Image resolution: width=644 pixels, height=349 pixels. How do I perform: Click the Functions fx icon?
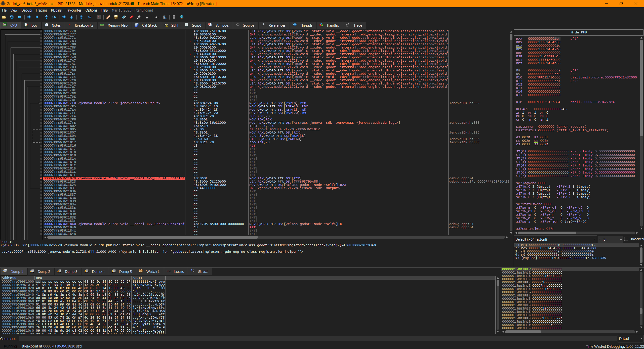pyautogui.click(x=139, y=17)
